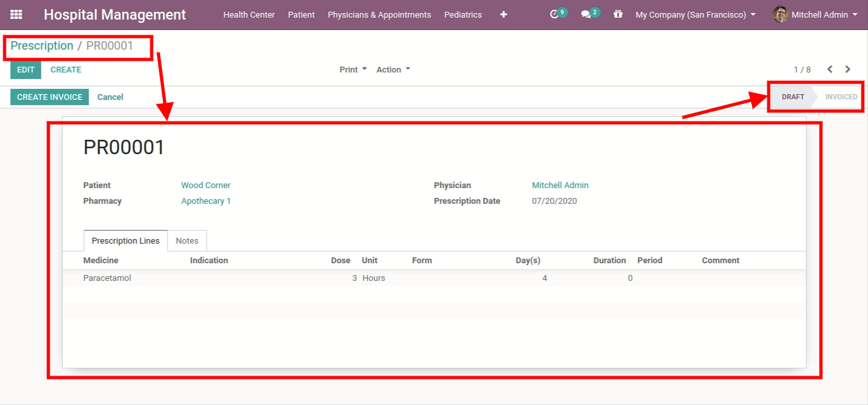Viewport: 868px width, 405px height.
Task: Open Physicians & Appointments menu
Action: coord(379,14)
